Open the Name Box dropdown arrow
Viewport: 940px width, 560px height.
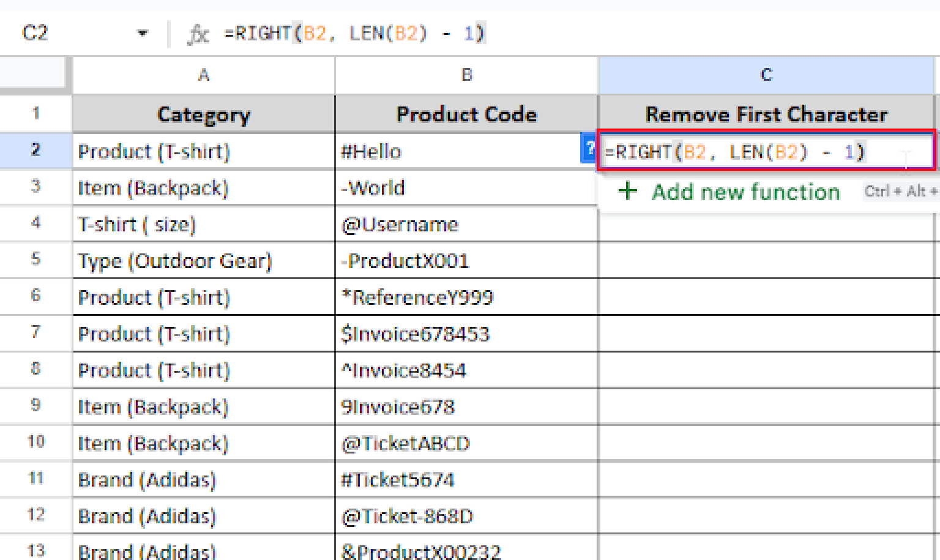142,34
